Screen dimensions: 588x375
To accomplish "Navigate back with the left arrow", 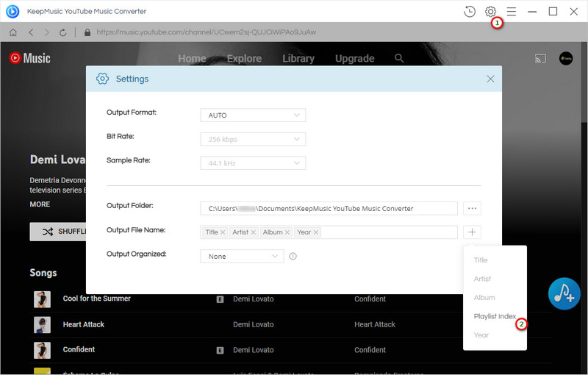I will click(x=31, y=32).
